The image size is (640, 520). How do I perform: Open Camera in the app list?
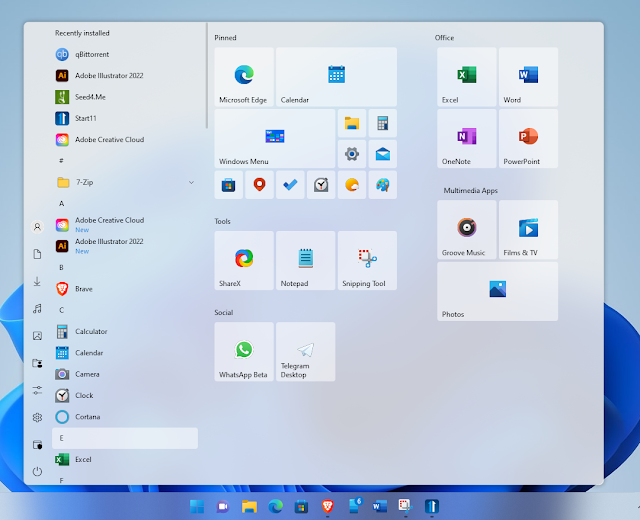[125, 374]
